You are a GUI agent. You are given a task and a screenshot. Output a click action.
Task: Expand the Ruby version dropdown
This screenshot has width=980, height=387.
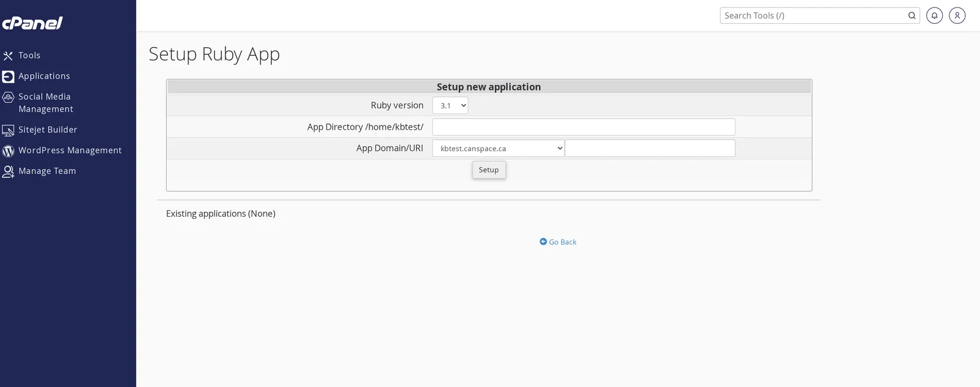click(450, 105)
